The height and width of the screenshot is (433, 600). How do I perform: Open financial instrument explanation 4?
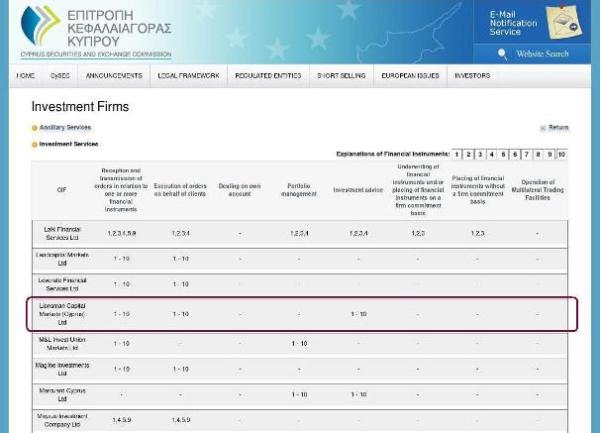491,155
